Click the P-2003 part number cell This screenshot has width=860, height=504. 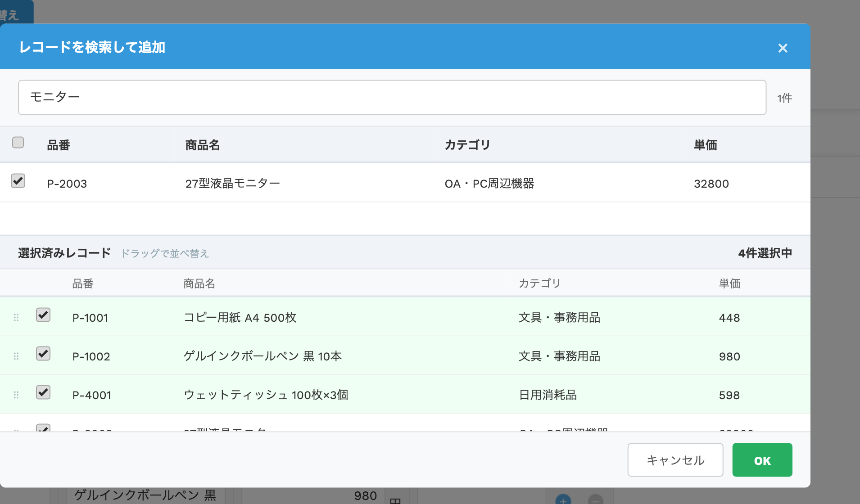coord(67,184)
